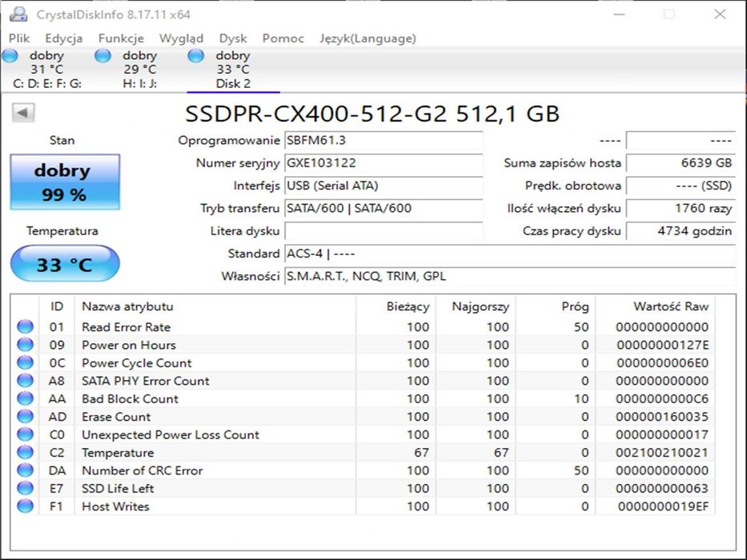
Task: Click the transfer mode field SATA/600 | SATA/600
Action: click(x=384, y=208)
